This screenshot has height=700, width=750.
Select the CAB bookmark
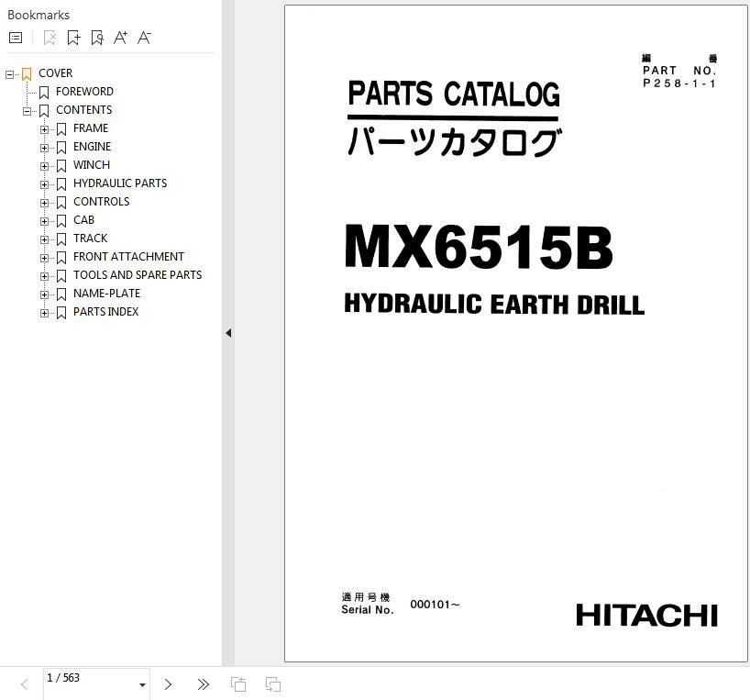tap(83, 220)
